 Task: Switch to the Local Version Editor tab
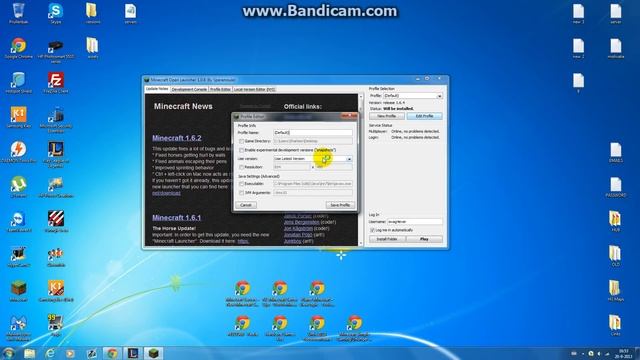254,89
